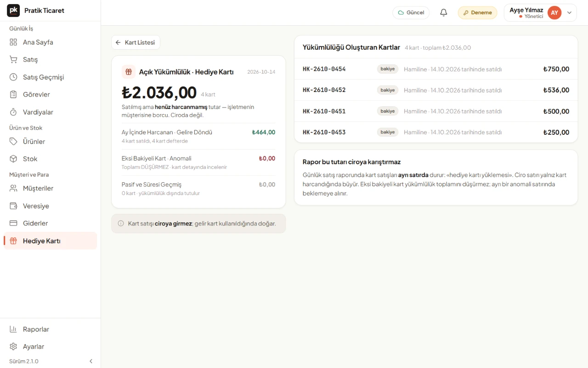Open Satış Geçmişi in the sidebar
This screenshot has height=368, width=588.
51,77
